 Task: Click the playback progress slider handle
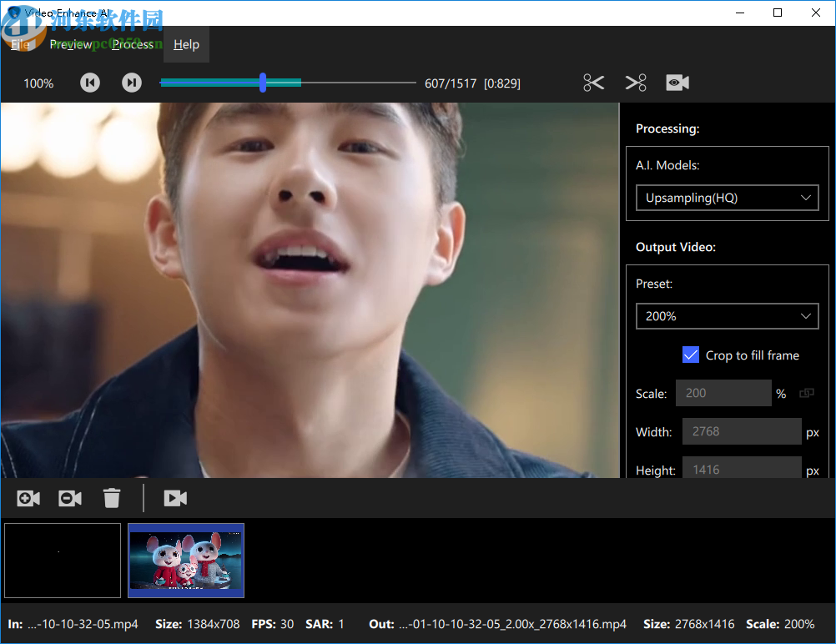pyautogui.click(x=263, y=83)
